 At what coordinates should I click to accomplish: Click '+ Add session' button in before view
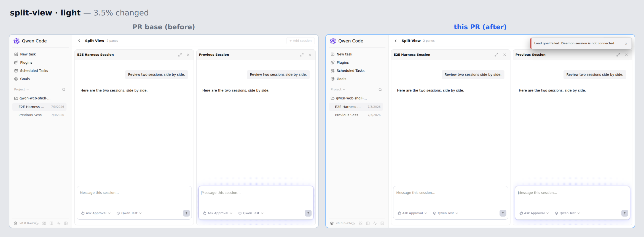tap(300, 41)
